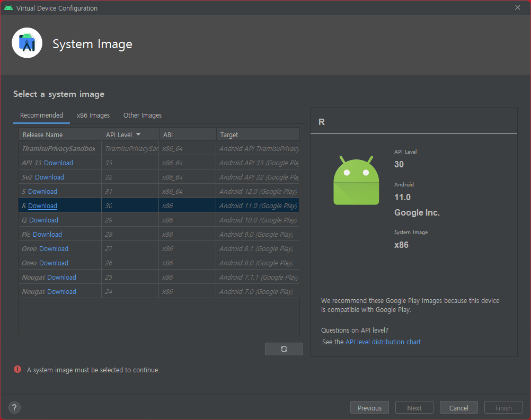Download the R system image
Viewport: 531px width, 420px height.
coord(42,206)
